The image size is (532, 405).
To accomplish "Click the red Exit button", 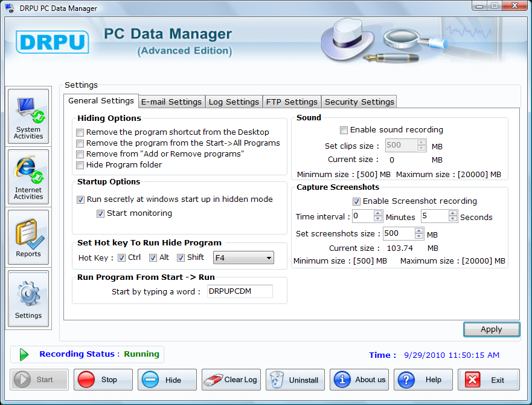I will (x=489, y=380).
